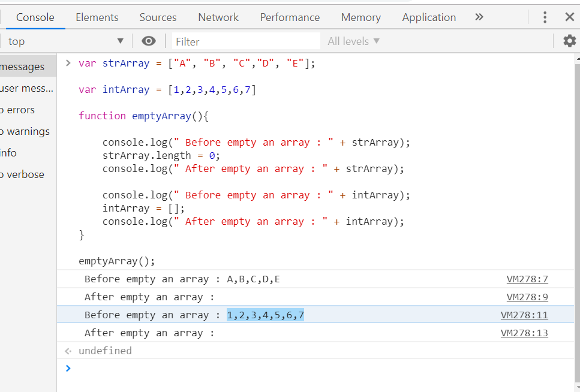Open the top frame context dropdown
This screenshot has width=580, height=392.
coord(66,41)
